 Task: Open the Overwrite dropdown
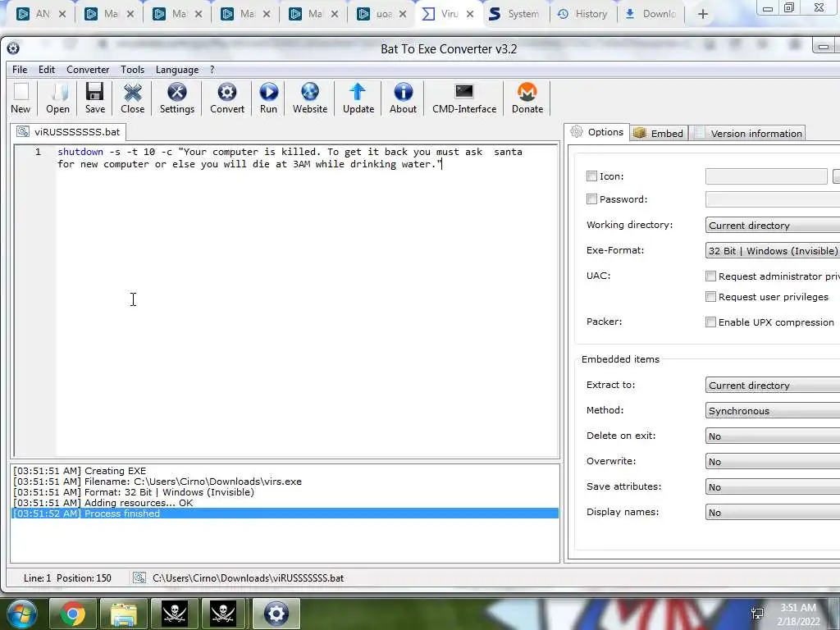click(773, 461)
